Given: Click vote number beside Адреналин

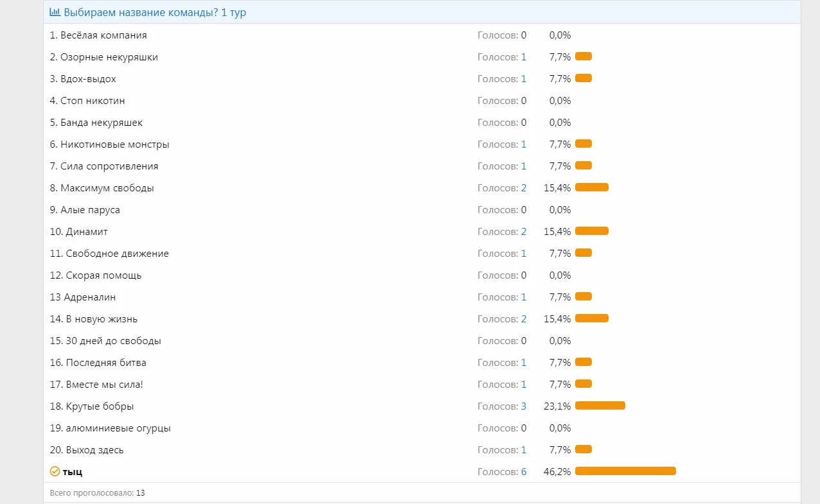Looking at the screenshot, I should pos(524,297).
